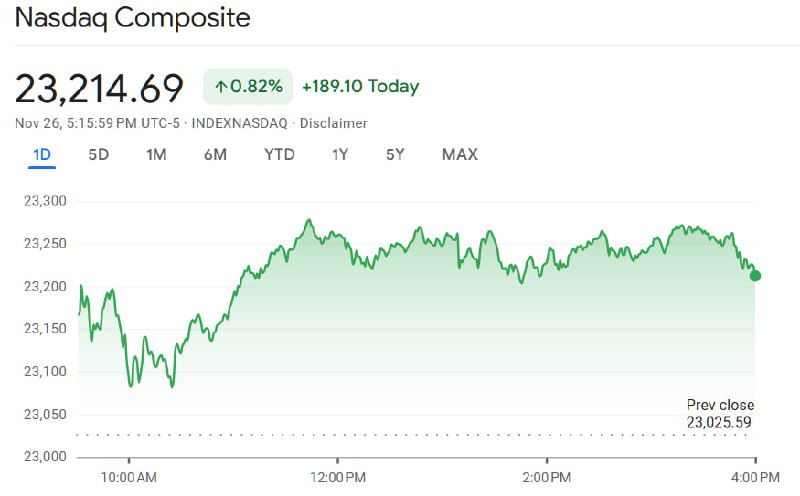Select the YTD tab
Viewport: 800px width, 496px height.
[279, 155]
